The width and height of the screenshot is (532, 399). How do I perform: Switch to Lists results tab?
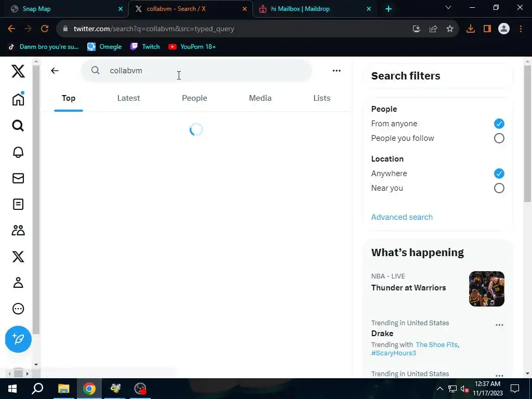pyautogui.click(x=322, y=98)
